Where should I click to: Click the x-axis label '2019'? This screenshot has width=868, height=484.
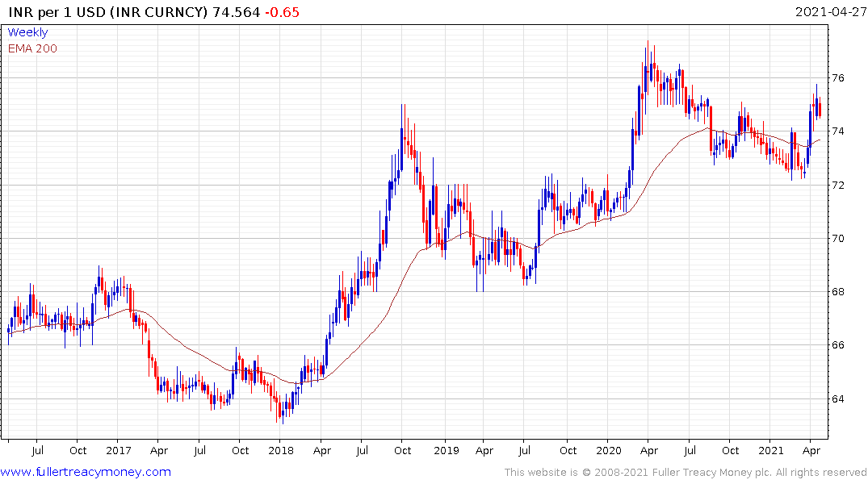click(x=447, y=450)
